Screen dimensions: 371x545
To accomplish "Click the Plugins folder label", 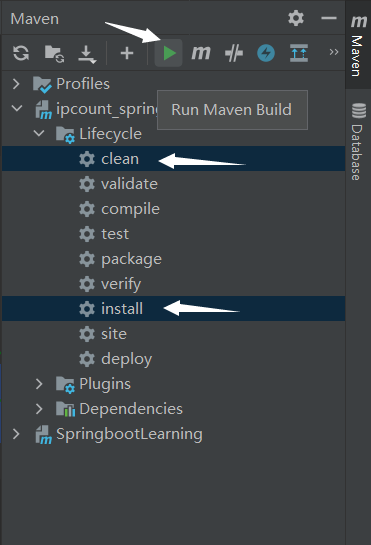I will click(105, 384).
